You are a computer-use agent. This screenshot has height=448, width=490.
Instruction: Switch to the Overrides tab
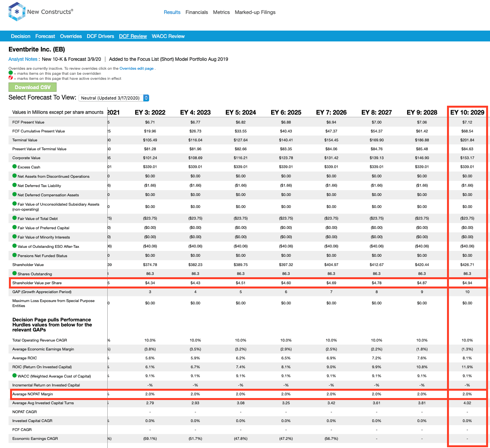click(71, 36)
